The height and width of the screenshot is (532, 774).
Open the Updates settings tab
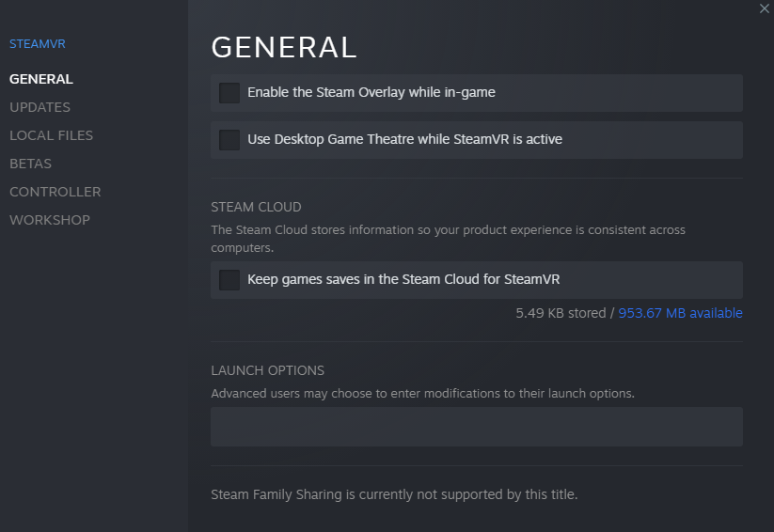click(x=40, y=107)
